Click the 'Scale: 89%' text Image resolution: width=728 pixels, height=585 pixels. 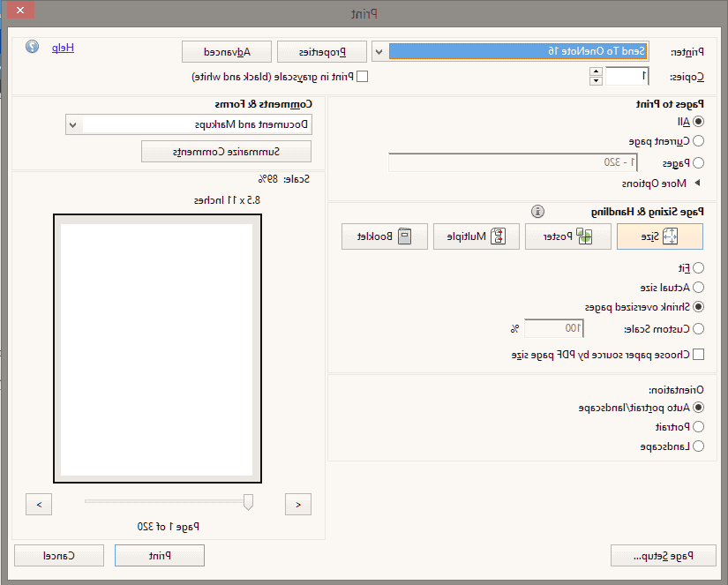pyautogui.click(x=283, y=179)
